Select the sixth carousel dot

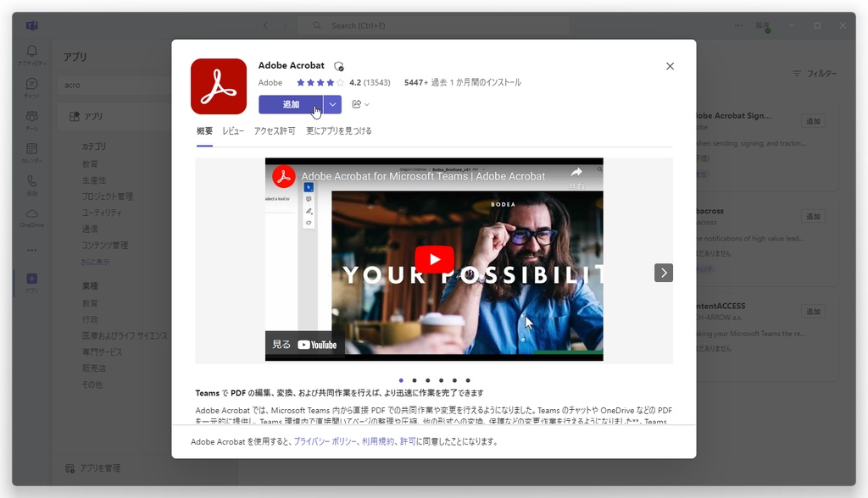pos(468,380)
